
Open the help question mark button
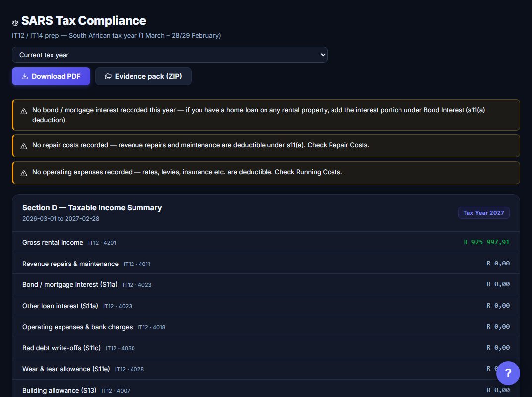508,373
